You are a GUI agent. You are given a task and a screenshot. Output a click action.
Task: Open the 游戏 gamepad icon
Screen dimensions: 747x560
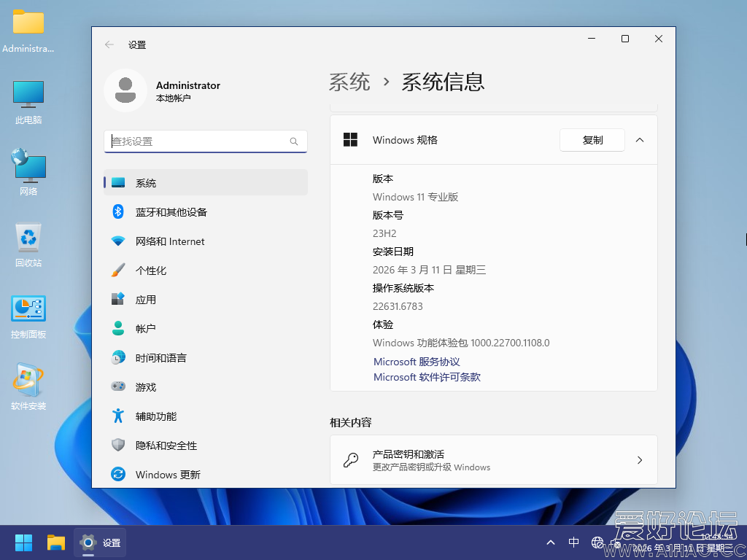point(118,386)
